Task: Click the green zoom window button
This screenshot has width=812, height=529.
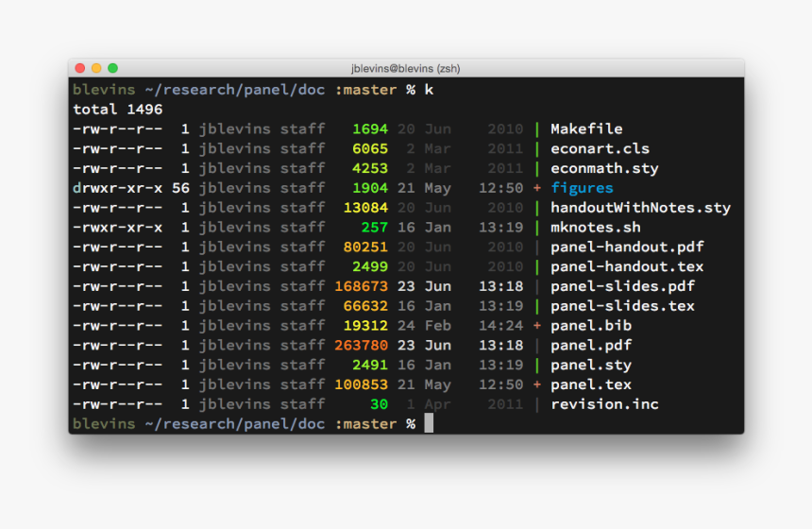Action: tap(113, 68)
